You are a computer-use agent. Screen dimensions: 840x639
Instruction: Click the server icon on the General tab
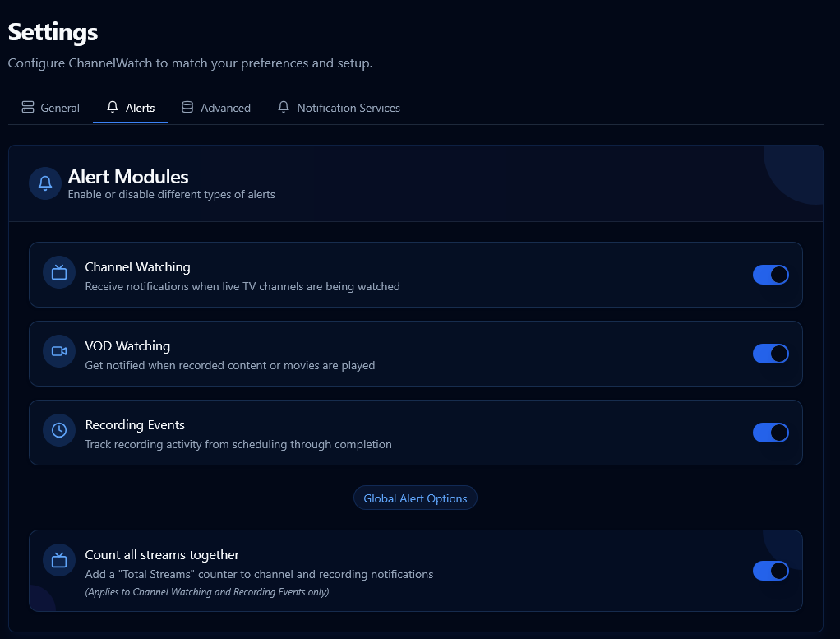point(28,108)
